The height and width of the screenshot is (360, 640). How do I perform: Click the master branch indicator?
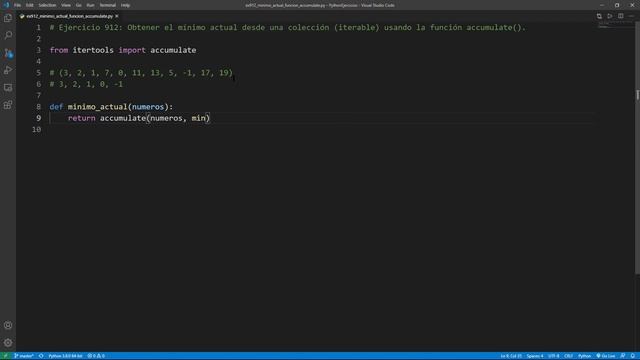24,356
